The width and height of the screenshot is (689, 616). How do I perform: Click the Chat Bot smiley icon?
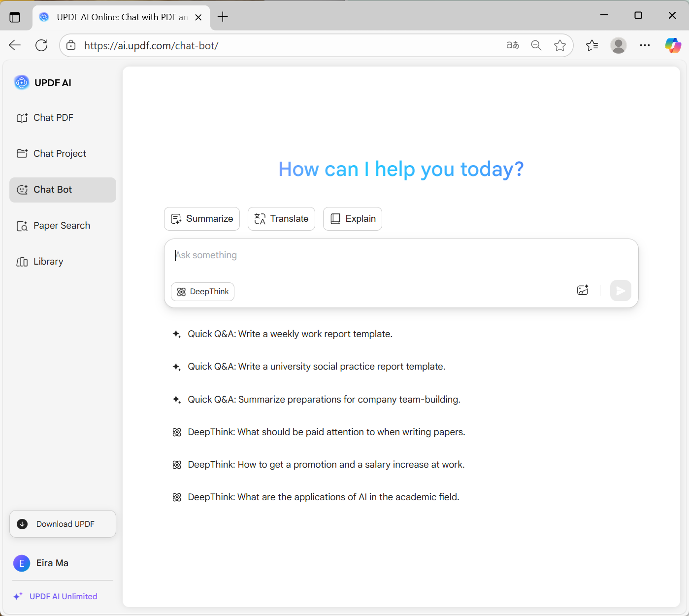[x=22, y=190]
